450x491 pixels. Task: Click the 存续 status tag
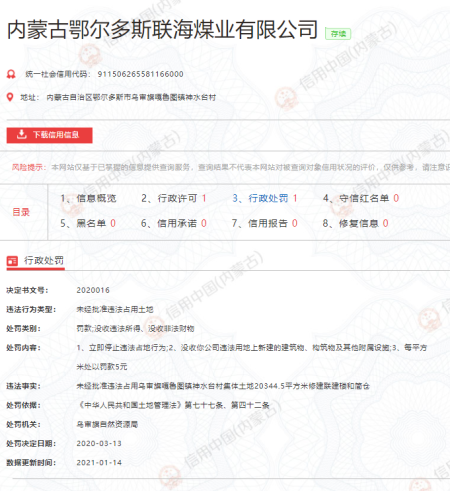(338, 34)
